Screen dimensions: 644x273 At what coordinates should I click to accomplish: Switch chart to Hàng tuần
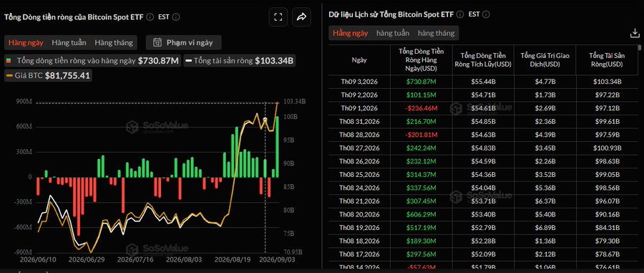click(69, 42)
